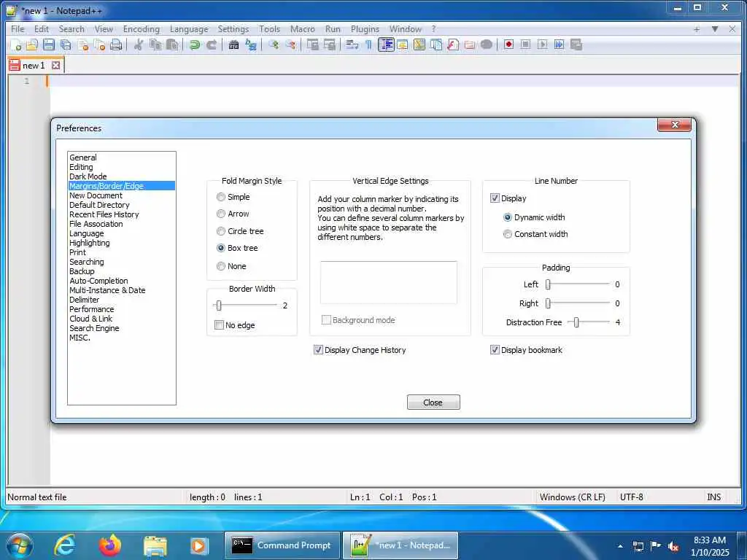
Task: Select the Arrow fold margin style
Action: pyautogui.click(x=220, y=214)
